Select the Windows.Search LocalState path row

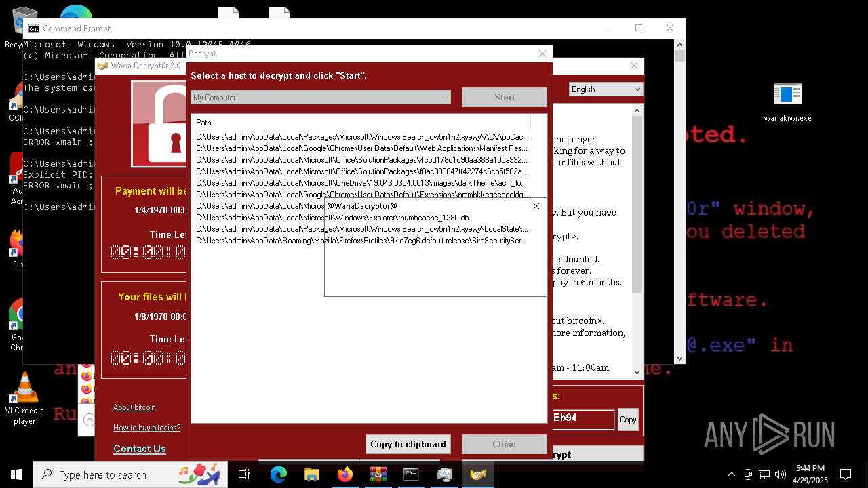pyautogui.click(x=362, y=229)
